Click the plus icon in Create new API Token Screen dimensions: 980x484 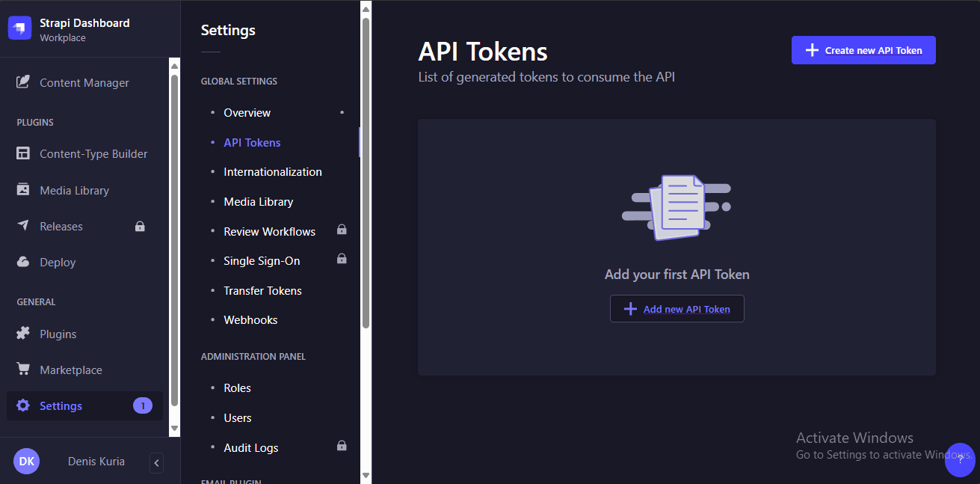tap(812, 50)
